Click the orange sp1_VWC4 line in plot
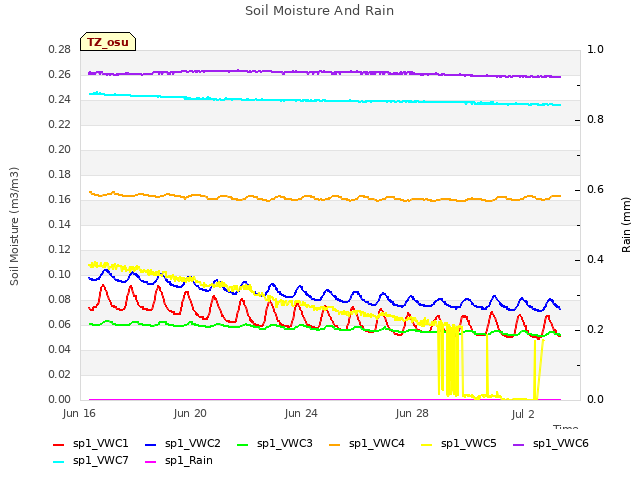Screen dimensions: 640x480 click(x=327, y=198)
